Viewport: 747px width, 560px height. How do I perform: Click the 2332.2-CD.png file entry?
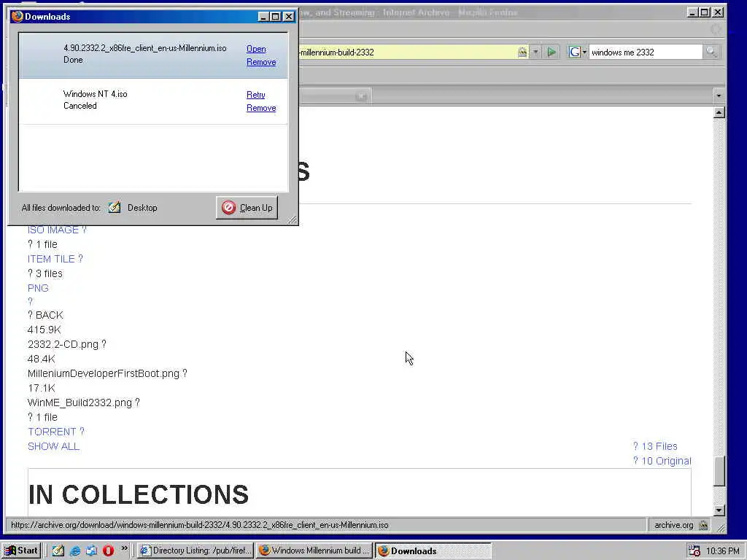(66, 344)
